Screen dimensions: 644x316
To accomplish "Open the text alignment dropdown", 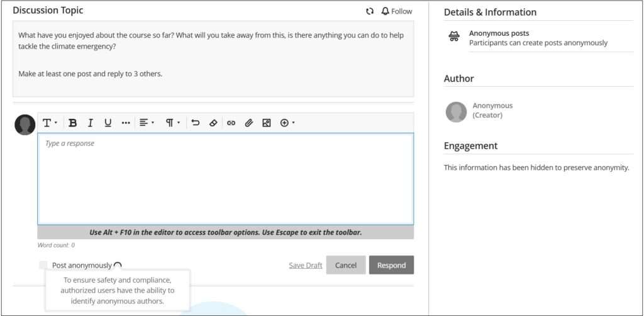I will pyautogui.click(x=147, y=123).
